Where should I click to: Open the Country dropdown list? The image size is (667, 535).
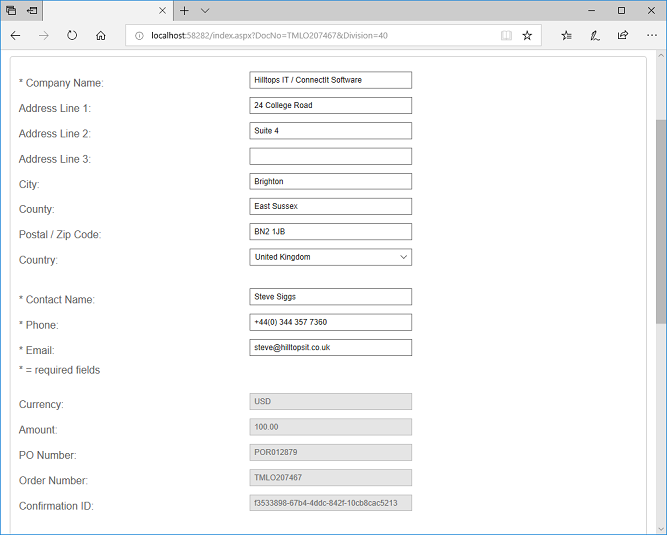click(330, 257)
